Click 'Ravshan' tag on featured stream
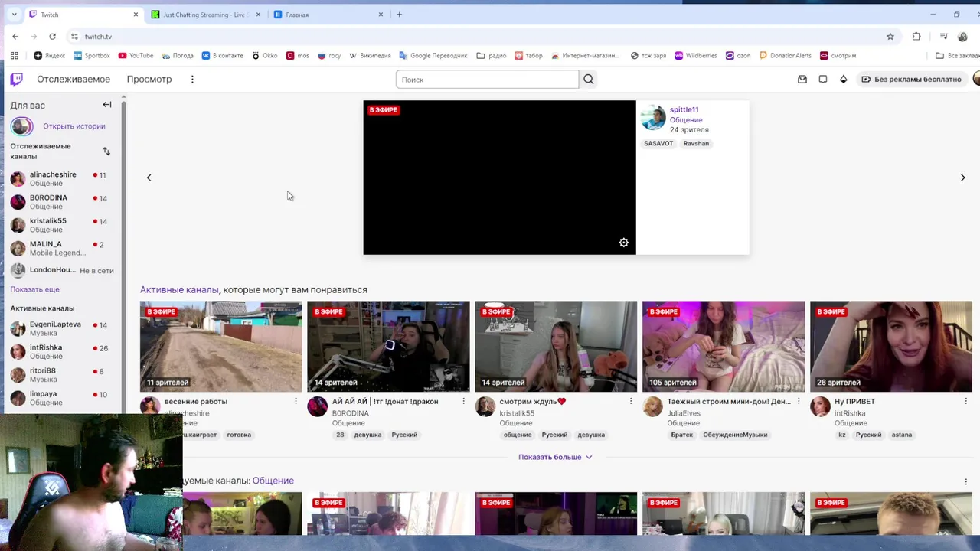 coord(696,143)
